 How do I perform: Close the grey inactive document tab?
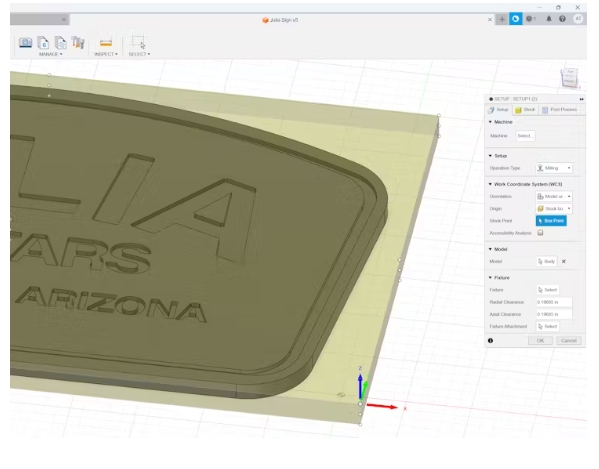point(64,19)
